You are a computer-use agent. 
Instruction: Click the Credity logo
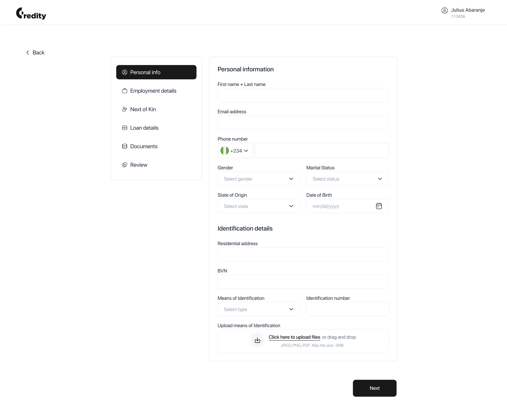(31, 14)
